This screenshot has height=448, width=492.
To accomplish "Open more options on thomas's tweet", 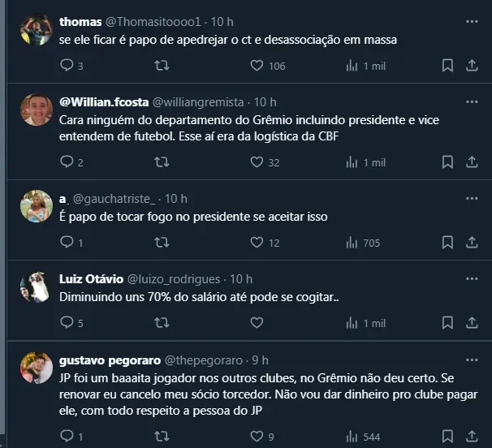I will point(470,20).
